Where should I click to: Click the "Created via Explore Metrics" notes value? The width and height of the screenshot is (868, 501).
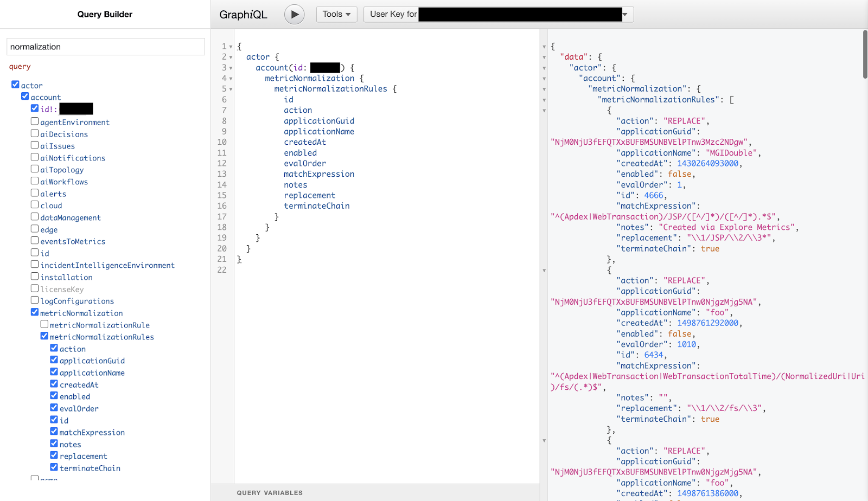coord(726,227)
